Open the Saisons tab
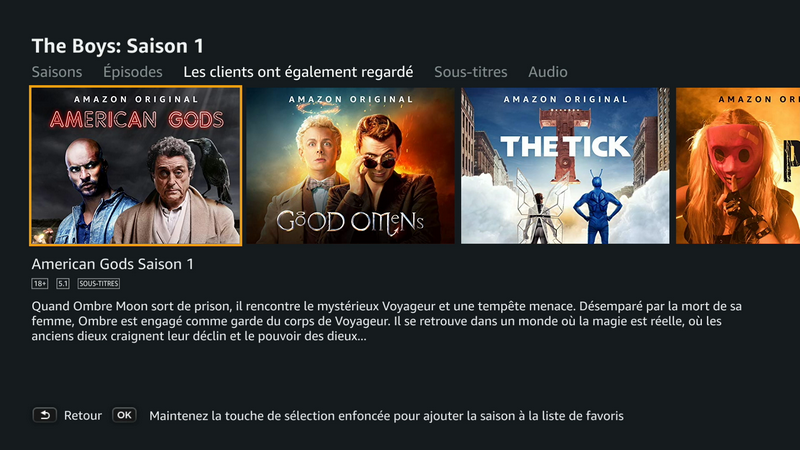This screenshot has width=800, height=450. [x=57, y=72]
